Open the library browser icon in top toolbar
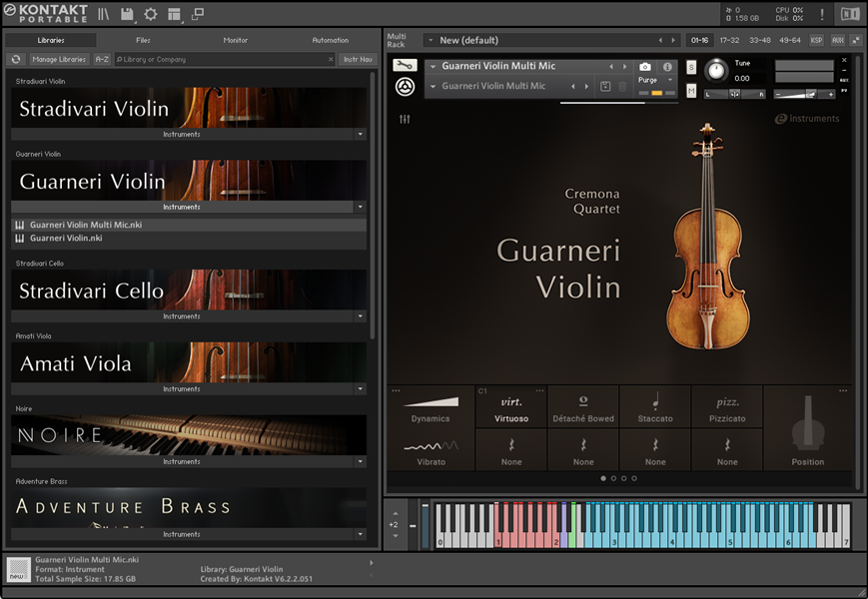This screenshot has height=599, width=868. [x=103, y=14]
